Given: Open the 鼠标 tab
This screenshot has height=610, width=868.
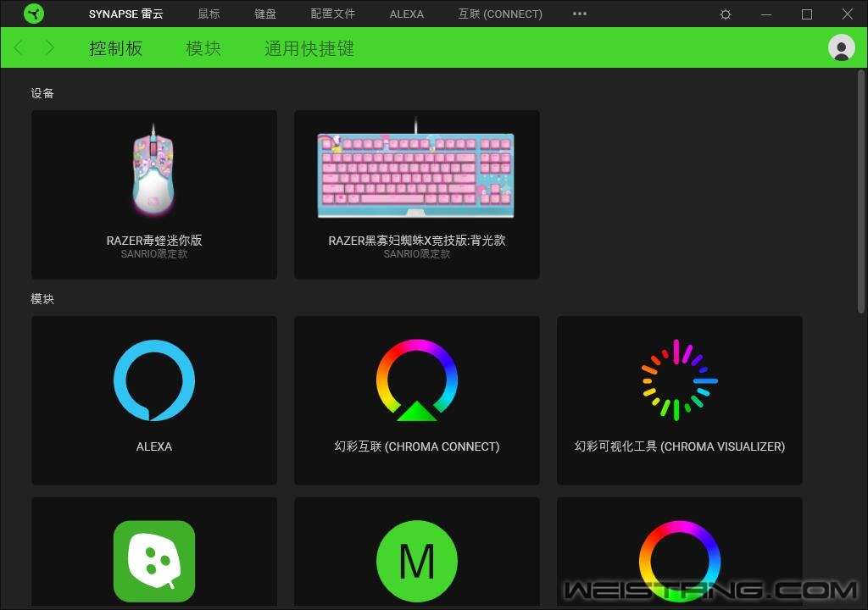Looking at the screenshot, I should click(209, 14).
